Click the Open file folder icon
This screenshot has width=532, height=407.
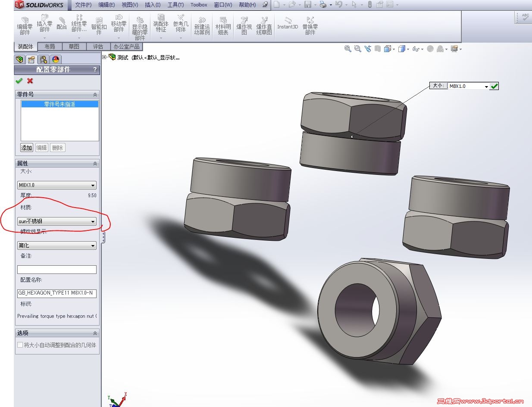(292, 5)
